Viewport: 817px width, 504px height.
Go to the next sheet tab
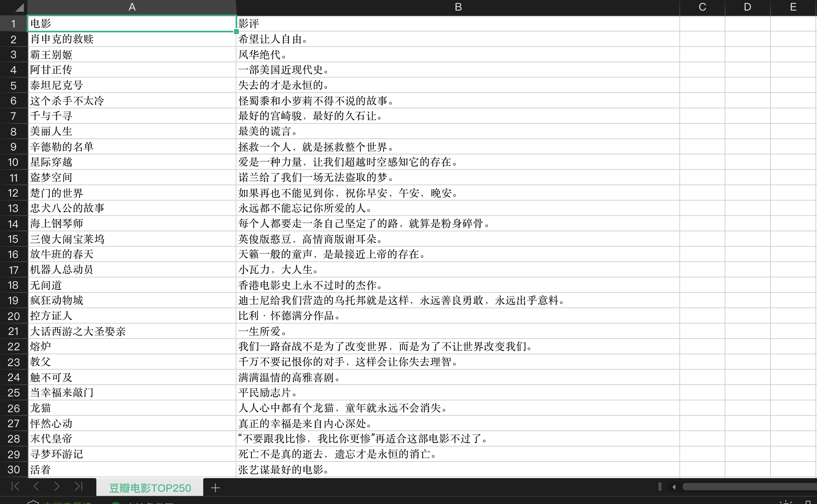[57, 487]
